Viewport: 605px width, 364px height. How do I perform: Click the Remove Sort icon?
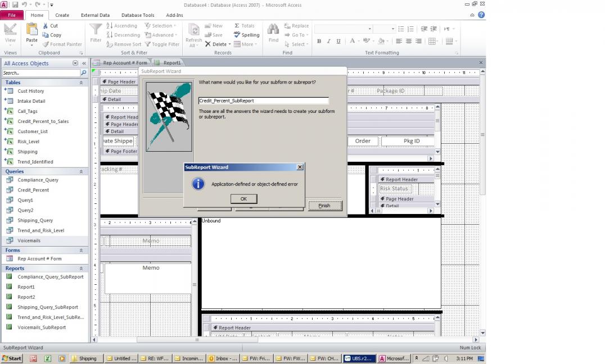pos(109,44)
